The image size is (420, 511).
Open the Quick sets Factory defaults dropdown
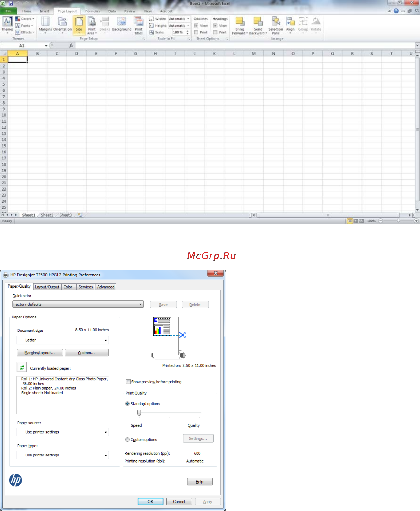pos(78,304)
